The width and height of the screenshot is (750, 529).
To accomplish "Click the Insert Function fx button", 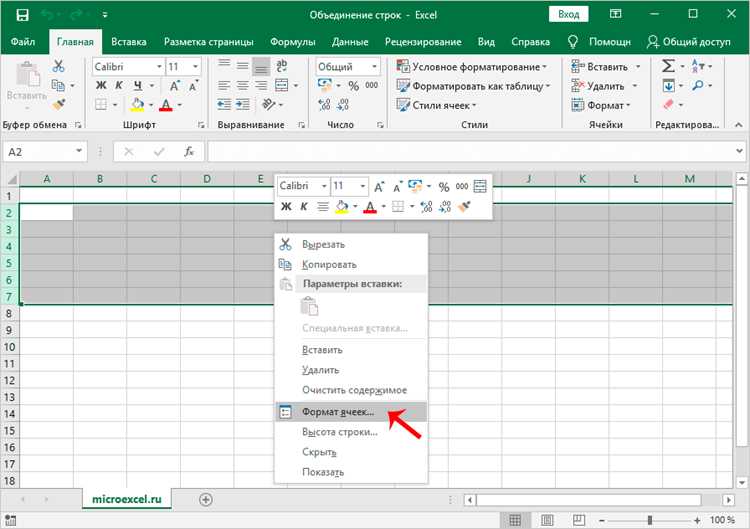I will (x=189, y=152).
